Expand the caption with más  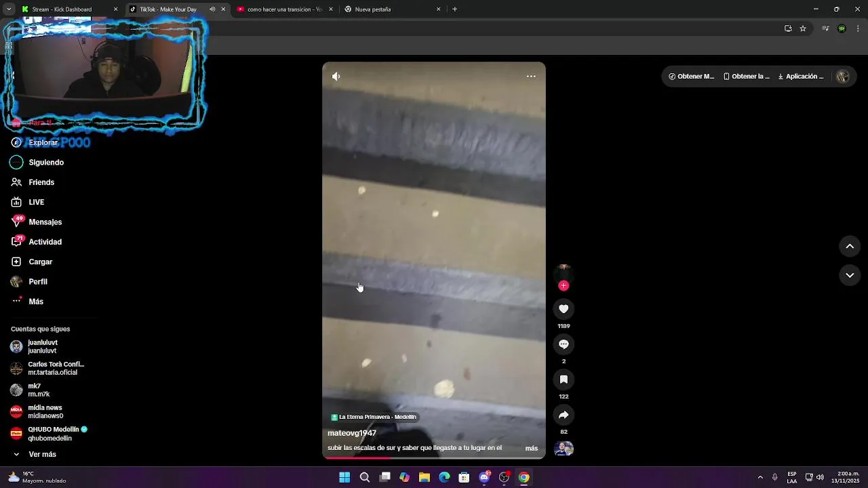pyautogui.click(x=532, y=449)
